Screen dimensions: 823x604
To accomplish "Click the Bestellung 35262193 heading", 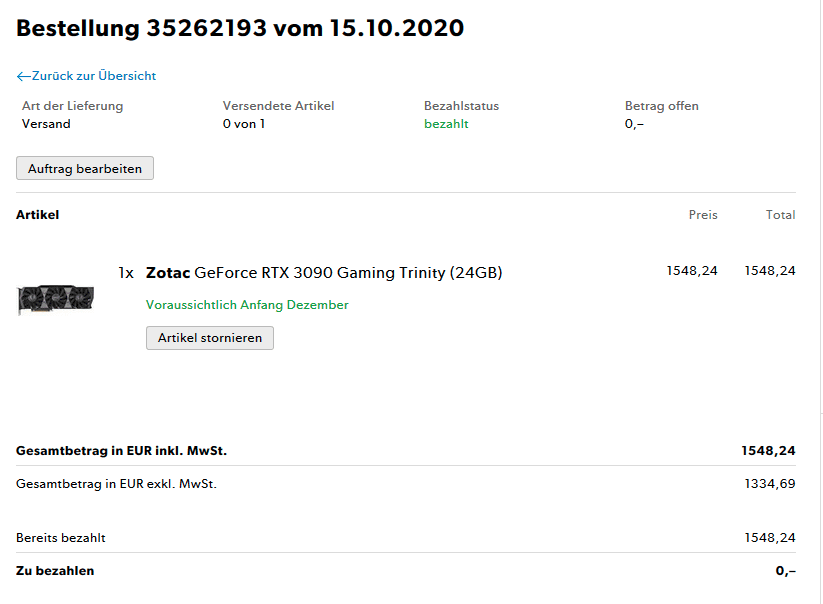I will [x=240, y=28].
